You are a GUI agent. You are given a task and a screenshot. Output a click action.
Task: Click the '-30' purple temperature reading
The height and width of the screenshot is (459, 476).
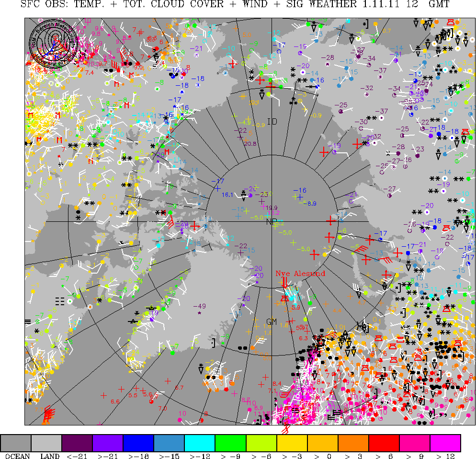(x=361, y=122)
